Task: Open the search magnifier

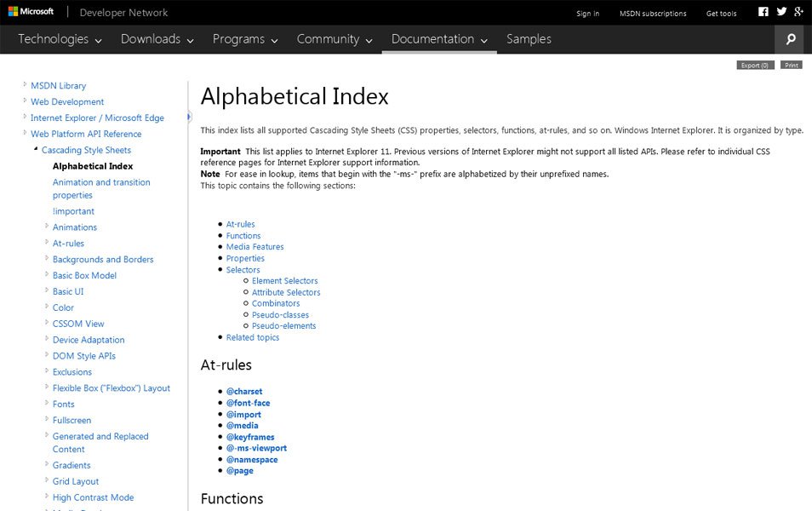Action: [790, 39]
